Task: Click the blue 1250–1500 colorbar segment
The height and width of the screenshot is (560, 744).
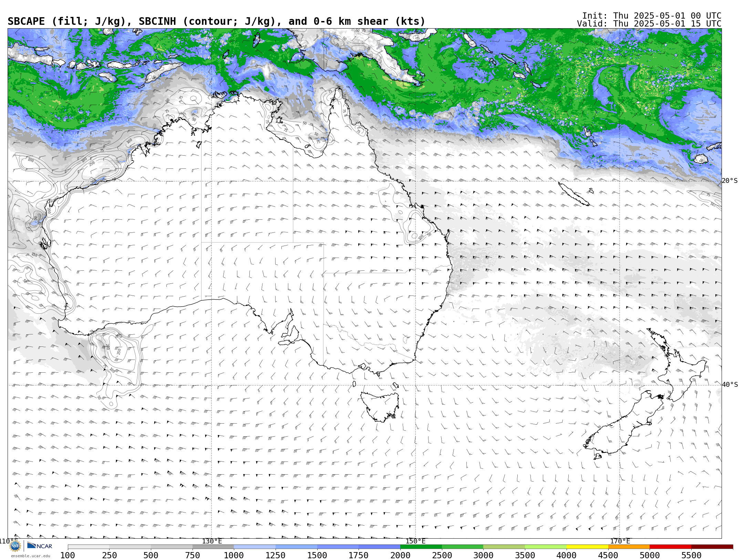Action: 296,547
